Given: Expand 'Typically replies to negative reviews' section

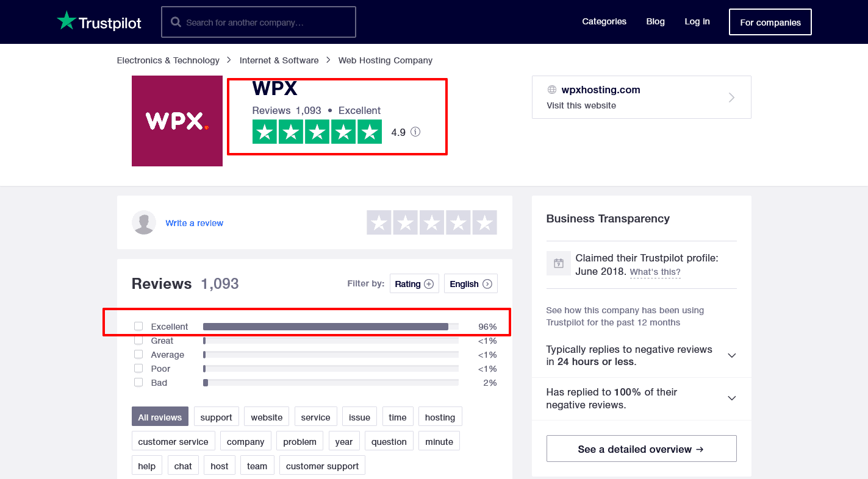Looking at the screenshot, I should [x=732, y=355].
